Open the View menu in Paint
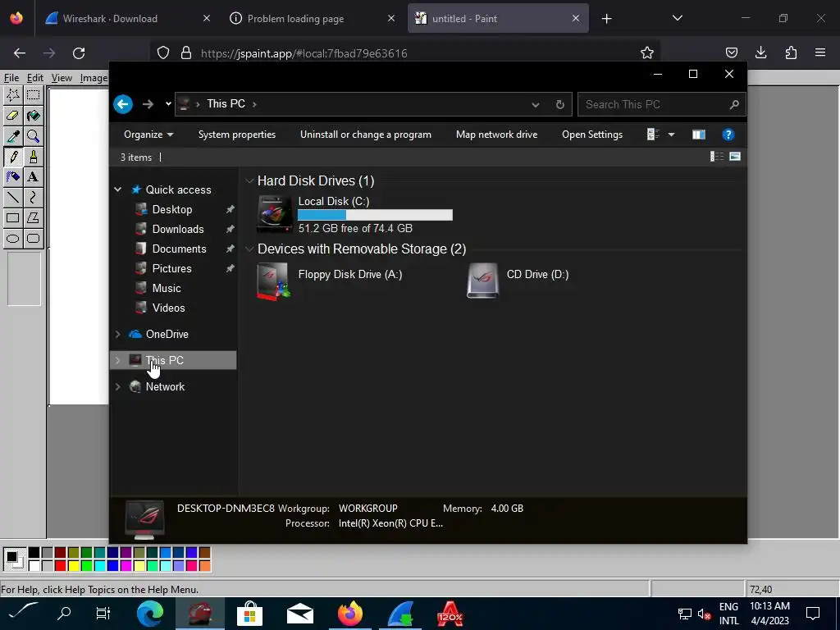 [x=62, y=78]
